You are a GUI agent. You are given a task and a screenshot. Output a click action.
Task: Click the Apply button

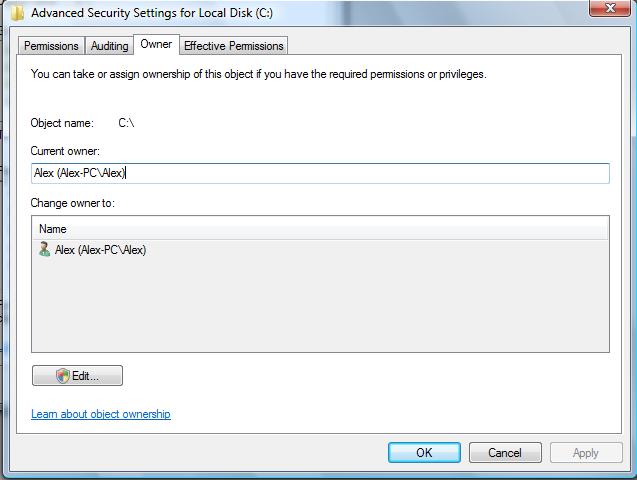coord(585,453)
